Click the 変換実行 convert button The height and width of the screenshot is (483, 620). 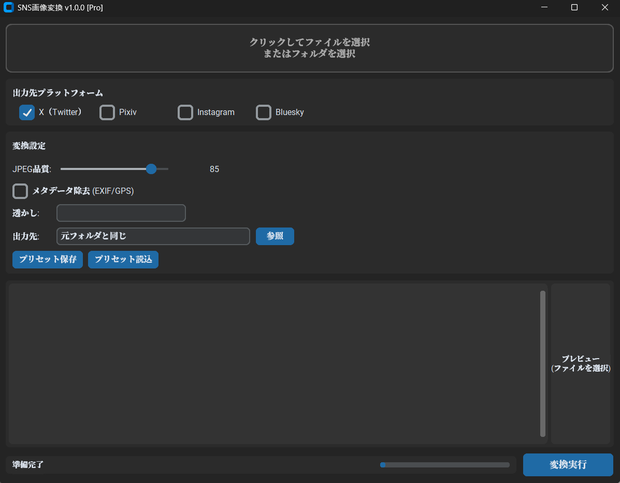coord(568,464)
